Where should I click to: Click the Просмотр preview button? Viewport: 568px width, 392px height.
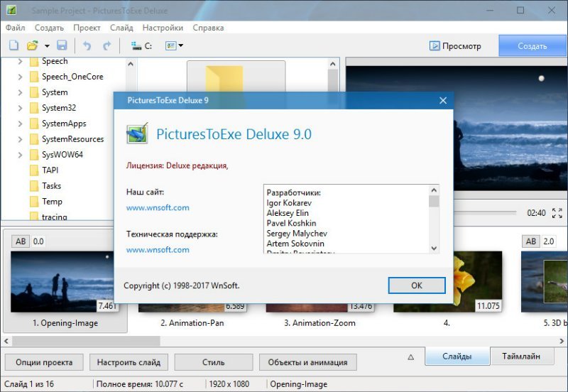pos(455,46)
